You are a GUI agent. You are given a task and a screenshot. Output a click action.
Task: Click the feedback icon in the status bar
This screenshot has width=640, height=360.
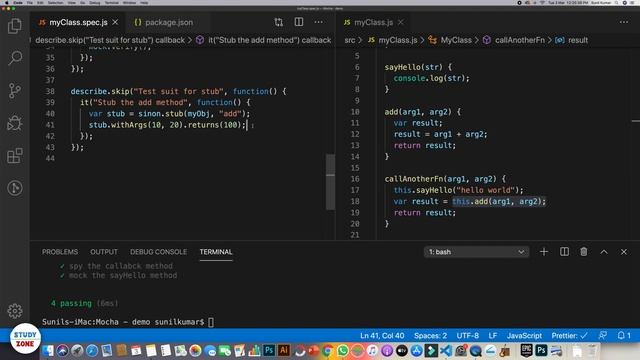(x=602, y=336)
